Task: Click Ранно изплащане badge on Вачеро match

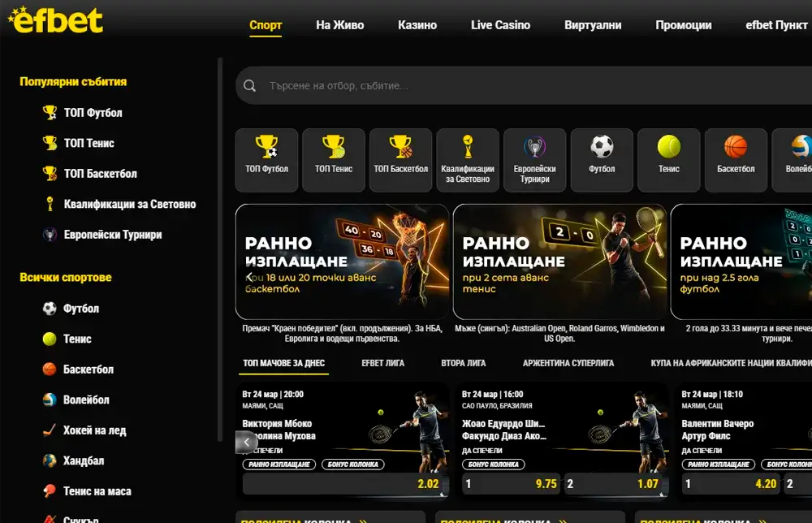Action: click(x=719, y=464)
